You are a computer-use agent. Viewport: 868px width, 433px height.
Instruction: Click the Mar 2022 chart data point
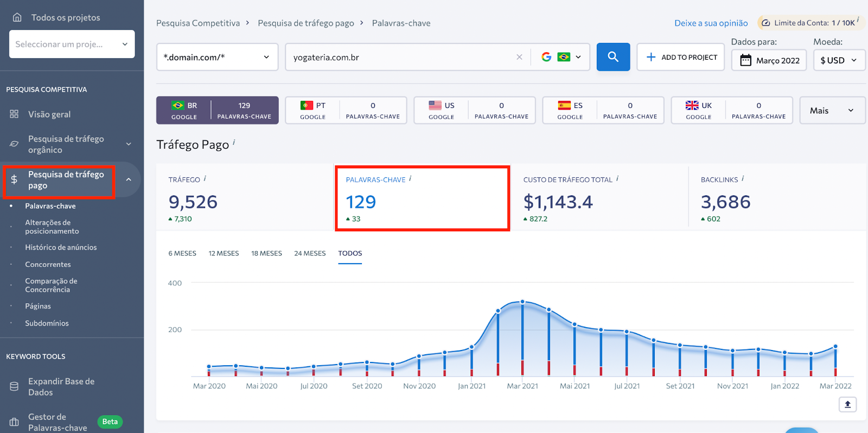pyautogui.click(x=835, y=346)
